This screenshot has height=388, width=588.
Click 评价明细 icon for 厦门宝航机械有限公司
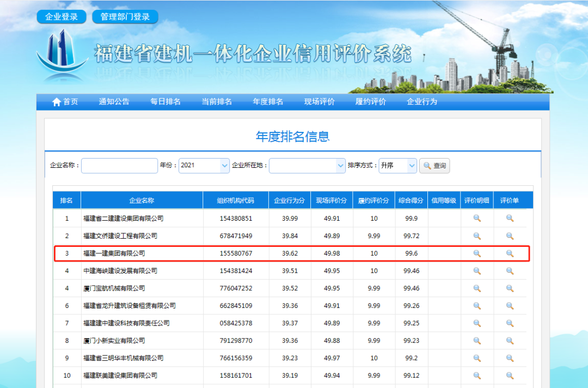pyautogui.click(x=477, y=288)
